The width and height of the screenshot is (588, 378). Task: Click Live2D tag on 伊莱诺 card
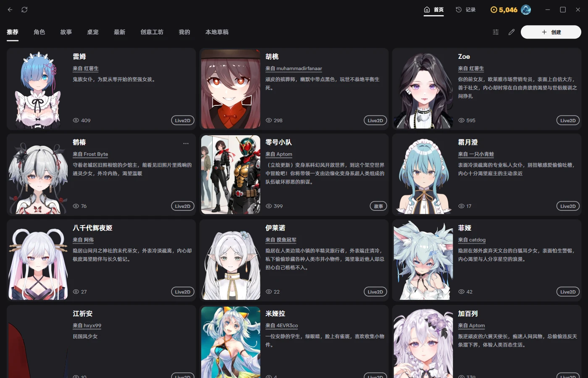click(x=375, y=292)
